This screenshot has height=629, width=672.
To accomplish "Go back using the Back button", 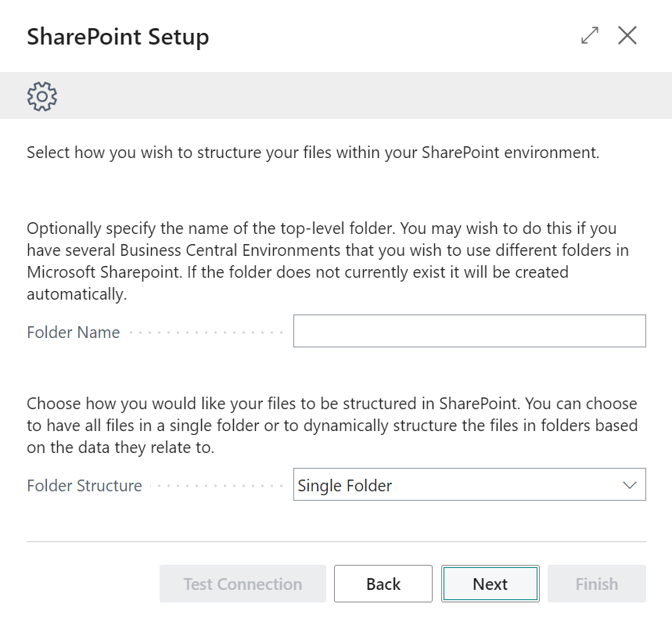I will coord(383,583).
